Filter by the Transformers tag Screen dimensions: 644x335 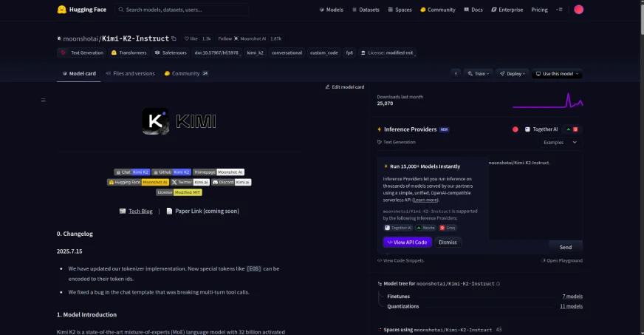[129, 53]
